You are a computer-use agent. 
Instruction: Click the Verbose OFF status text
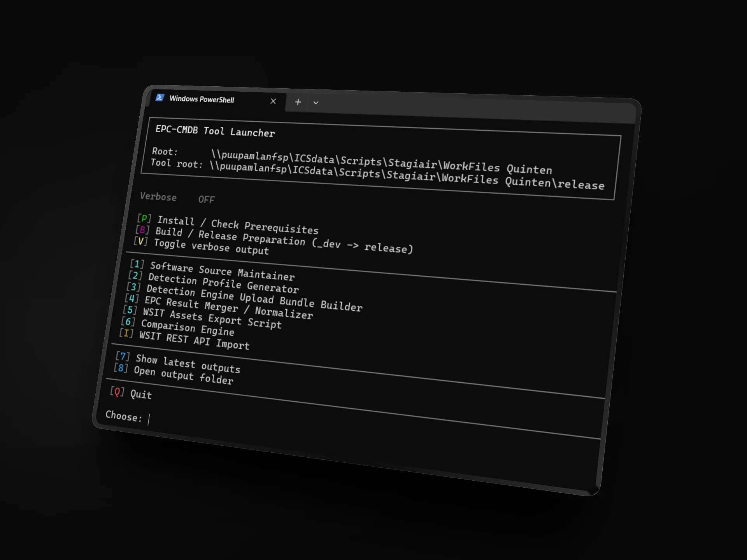pos(177,198)
